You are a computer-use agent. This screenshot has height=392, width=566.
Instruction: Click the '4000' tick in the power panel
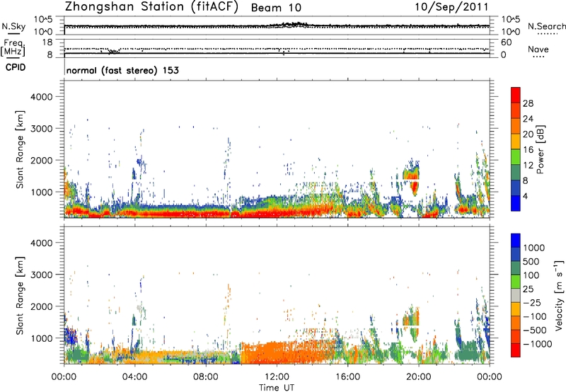click(42, 97)
